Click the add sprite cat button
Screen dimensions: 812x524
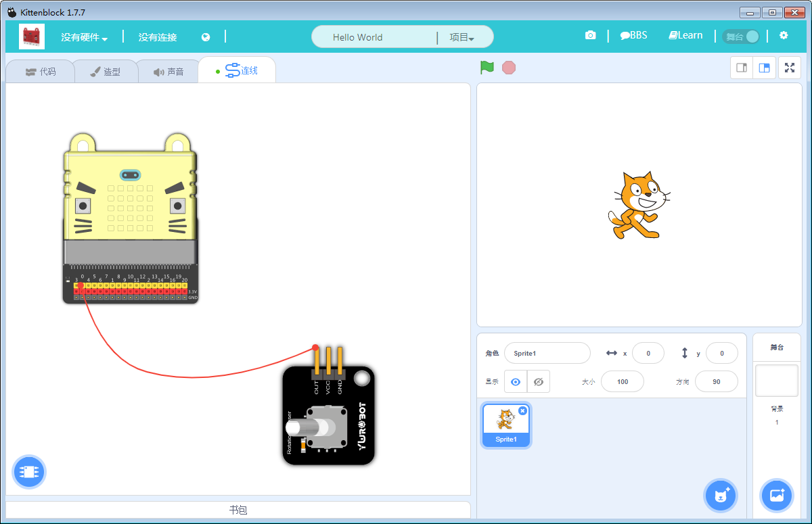(x=721, y=496)
